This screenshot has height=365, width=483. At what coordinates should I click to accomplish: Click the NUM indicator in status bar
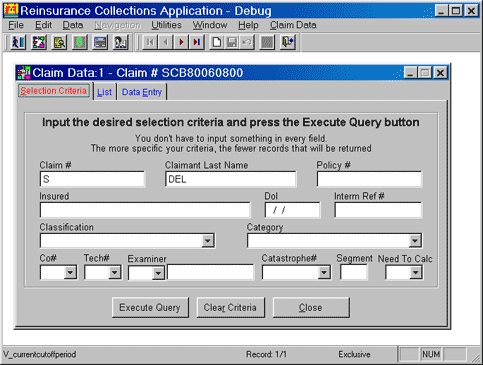[x=431, y=354]
